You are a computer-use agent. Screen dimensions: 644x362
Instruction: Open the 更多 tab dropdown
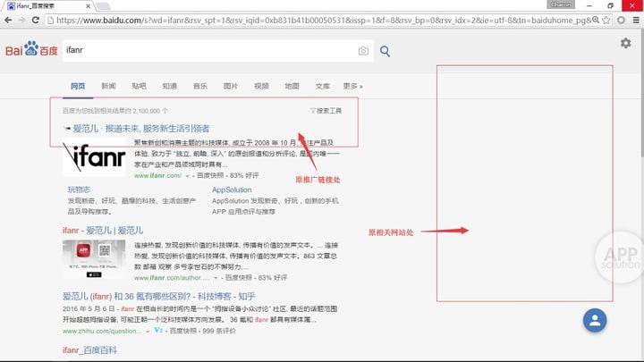point(352,86)
